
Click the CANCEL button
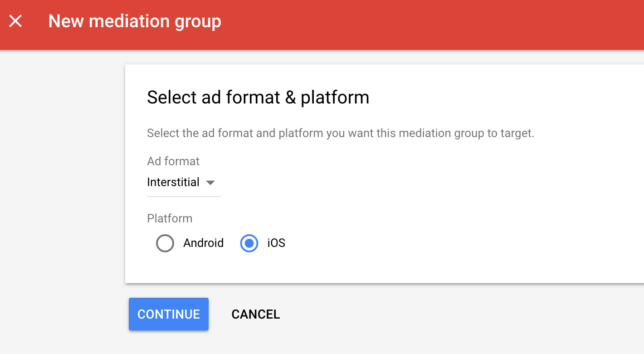(256, 314)
